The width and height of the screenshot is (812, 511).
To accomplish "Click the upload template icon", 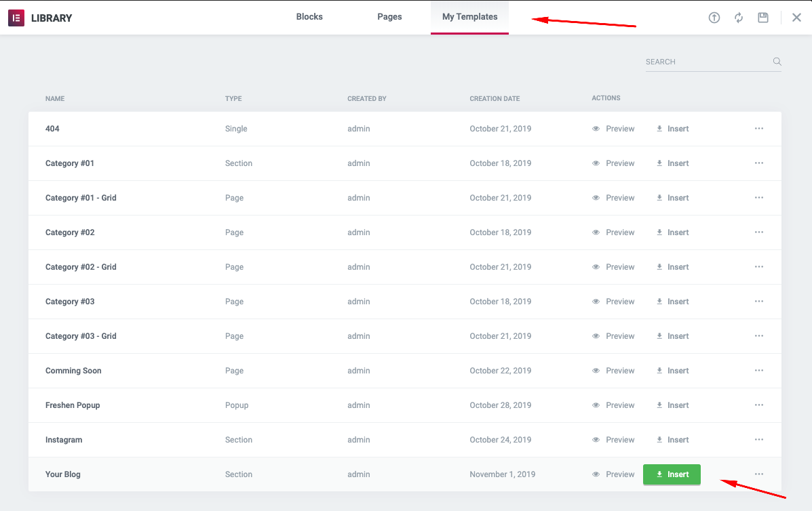I will (714, 18).
